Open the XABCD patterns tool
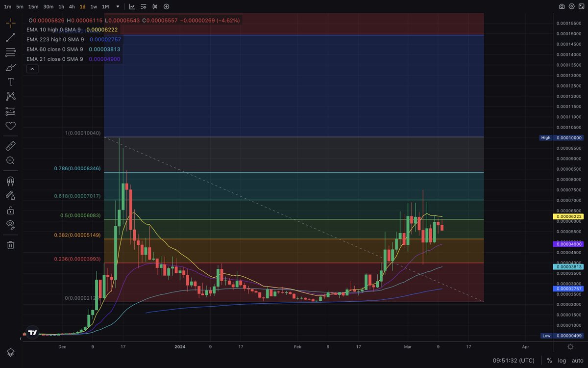Image resolution: width=588 pixels, height=368 pixels. 10,97
